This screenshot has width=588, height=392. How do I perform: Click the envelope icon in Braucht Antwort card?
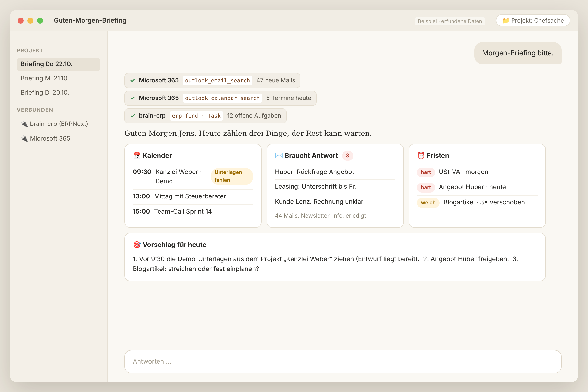click(279, 156)
